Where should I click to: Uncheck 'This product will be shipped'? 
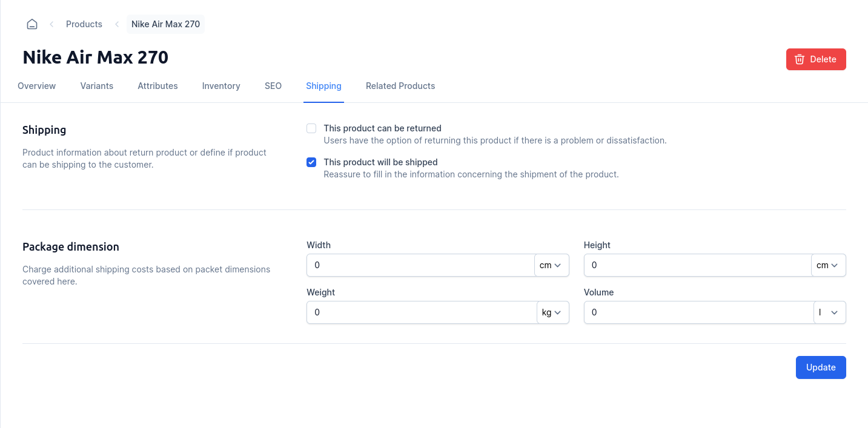click(x=311, y=162)
